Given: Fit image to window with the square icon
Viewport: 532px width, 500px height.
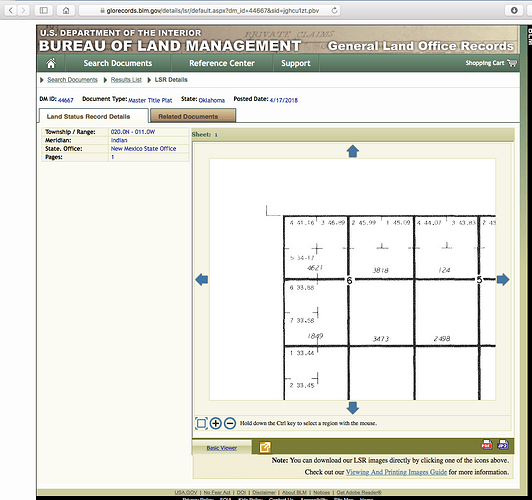Looking at the screenshot, I should 201,423.
